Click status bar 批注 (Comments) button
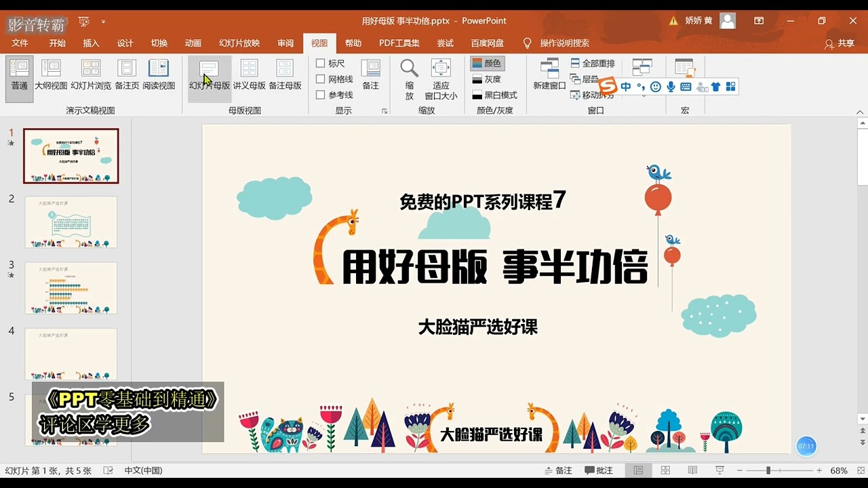The image size is (868, 488). 599,470
